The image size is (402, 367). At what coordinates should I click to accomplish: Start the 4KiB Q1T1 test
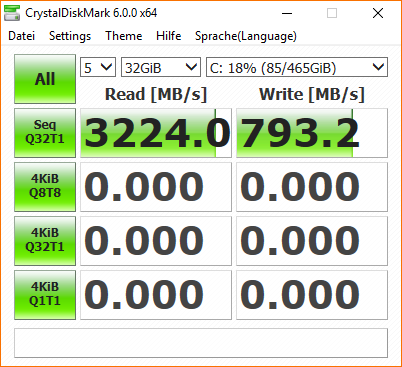coord(45,295)
